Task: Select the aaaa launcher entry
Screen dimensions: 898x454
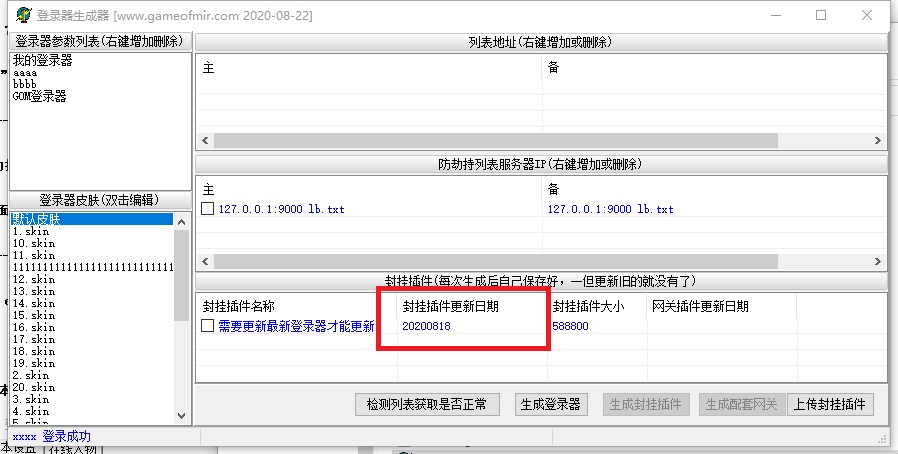Action: point(25,73)
